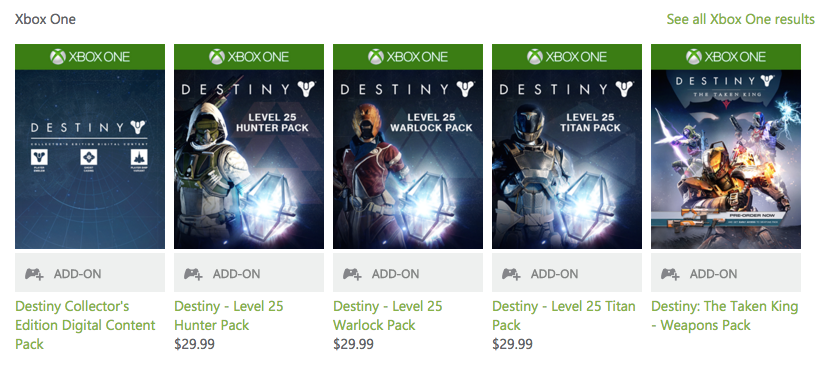Select the Level 25 Titan Pack cover image

point(567,159)
